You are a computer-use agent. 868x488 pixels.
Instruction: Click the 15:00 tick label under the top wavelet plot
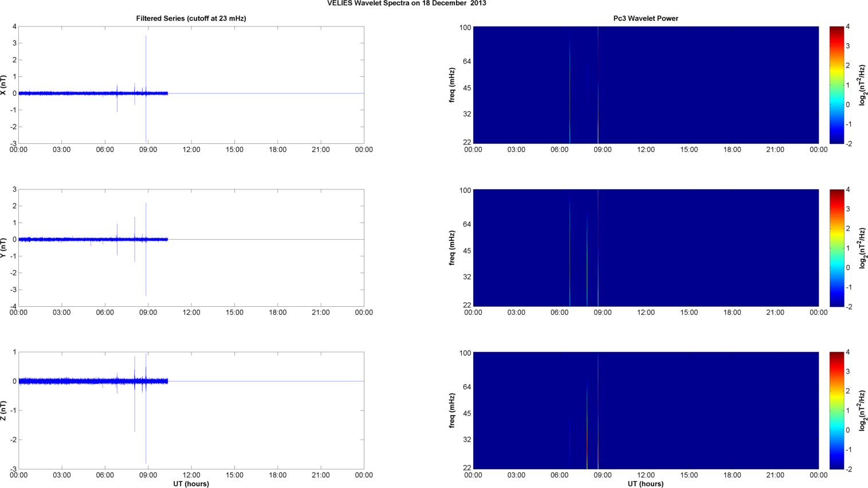pos(689,150)
